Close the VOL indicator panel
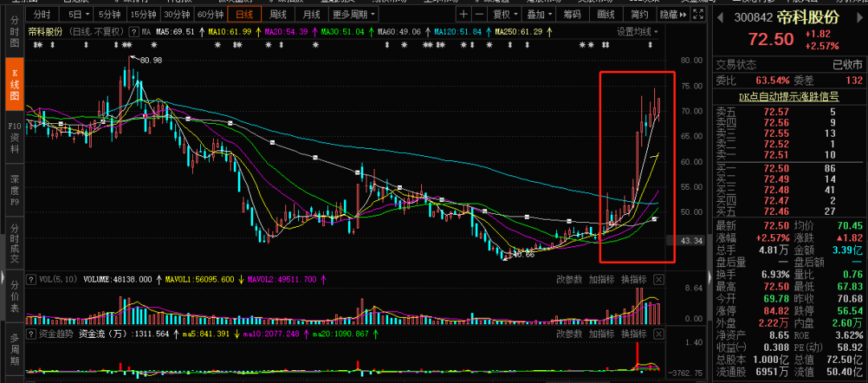The width and height of the screenshot is (868, 383). click(658, 279)
